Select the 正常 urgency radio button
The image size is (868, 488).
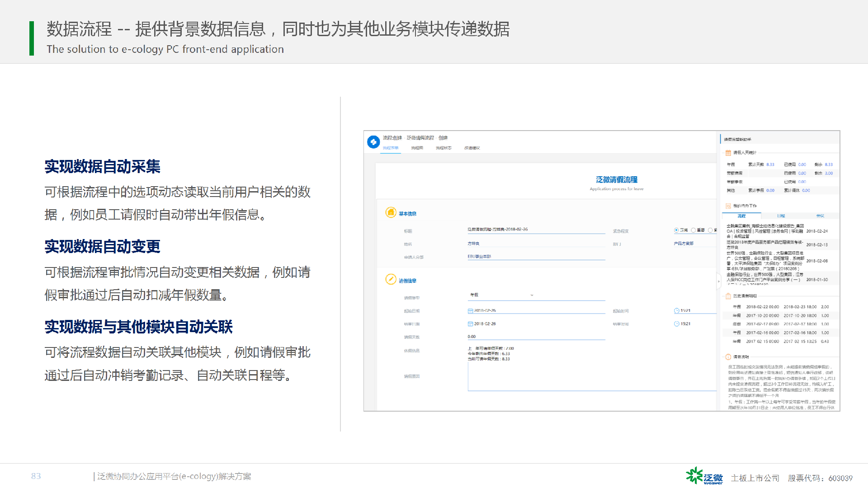[x=676, y=230]
